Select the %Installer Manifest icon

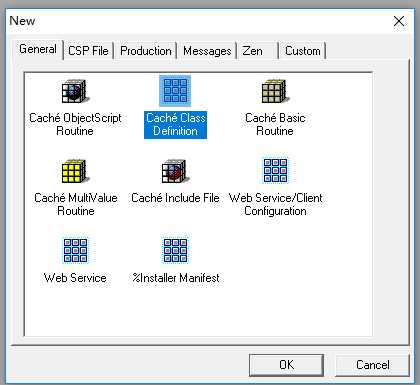[x=175, y=250]
